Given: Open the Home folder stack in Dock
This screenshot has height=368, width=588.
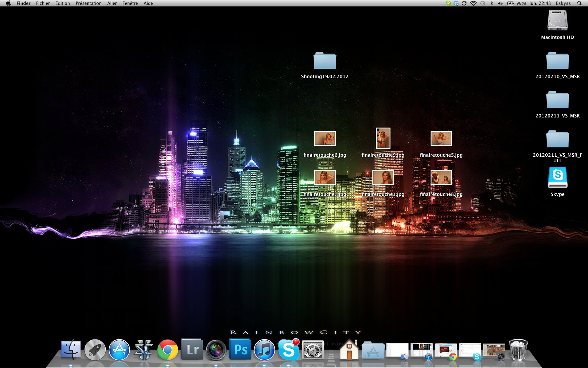Looking at the screenshot, I should 349,350.
